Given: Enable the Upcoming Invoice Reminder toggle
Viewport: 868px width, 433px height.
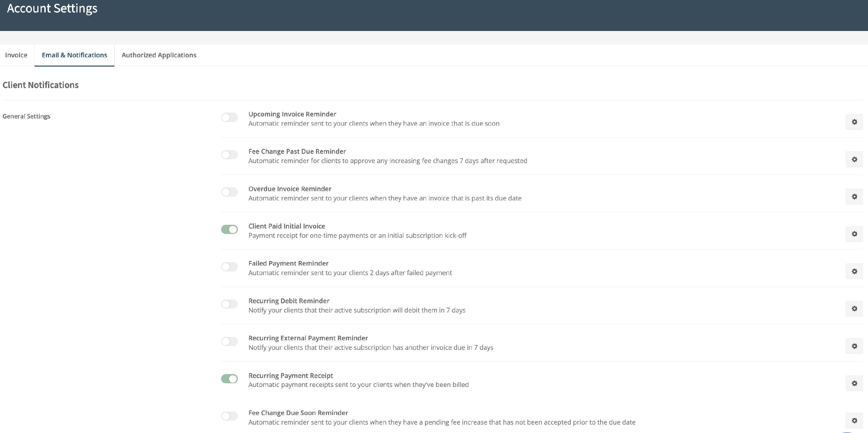Looking at the screenshot, I should [x=229, y=117].
